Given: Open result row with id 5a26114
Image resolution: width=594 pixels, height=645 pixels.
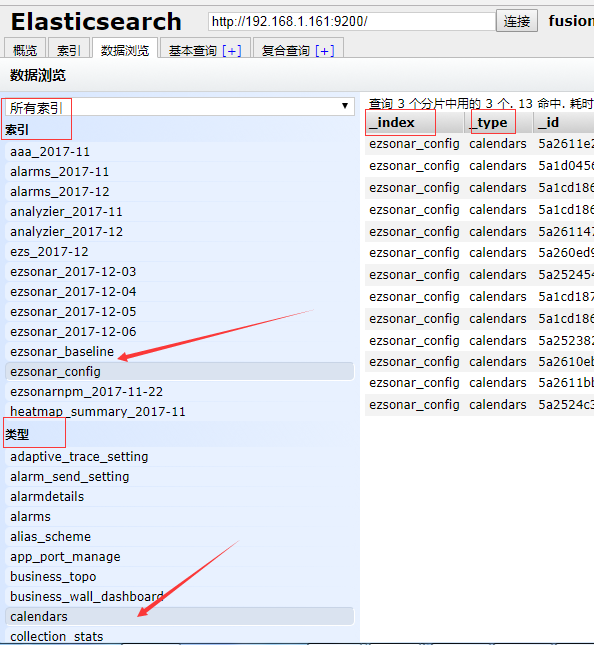Looking at the screenshot, I should pos(479,232).
